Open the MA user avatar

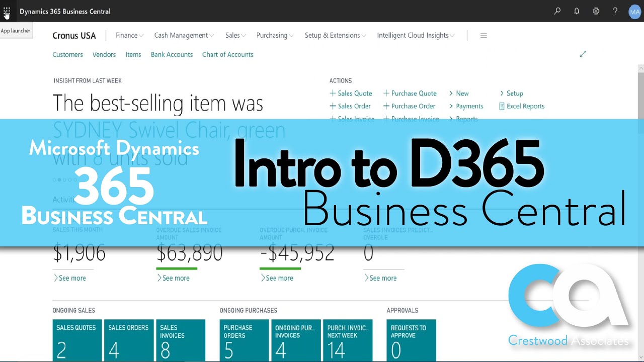coord(634,12)
